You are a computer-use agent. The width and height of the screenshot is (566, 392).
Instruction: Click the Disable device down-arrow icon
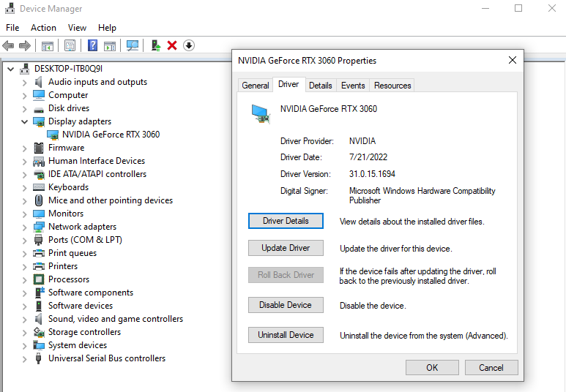click(189, 45)
